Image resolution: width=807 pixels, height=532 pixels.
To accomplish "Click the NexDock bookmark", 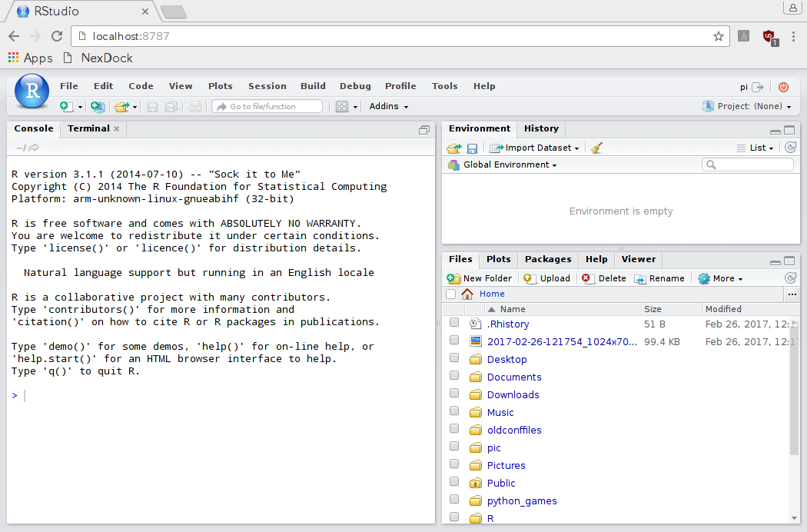I will click(98, 58).
